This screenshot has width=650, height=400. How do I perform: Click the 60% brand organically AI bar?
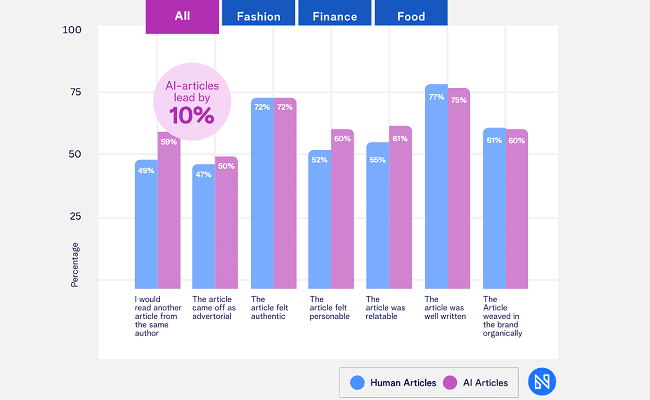516,209
